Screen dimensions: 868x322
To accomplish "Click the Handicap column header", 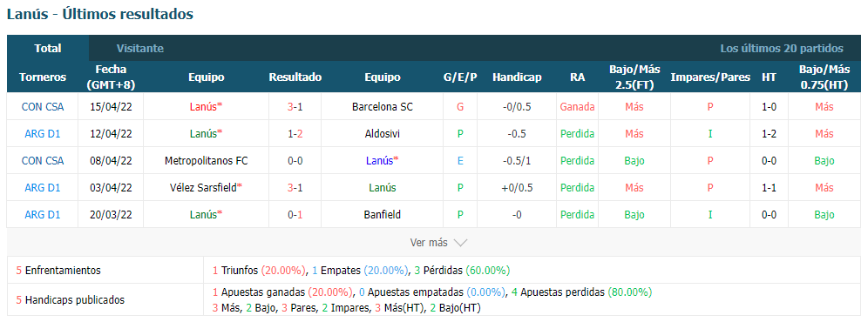I will pos(517,77).
